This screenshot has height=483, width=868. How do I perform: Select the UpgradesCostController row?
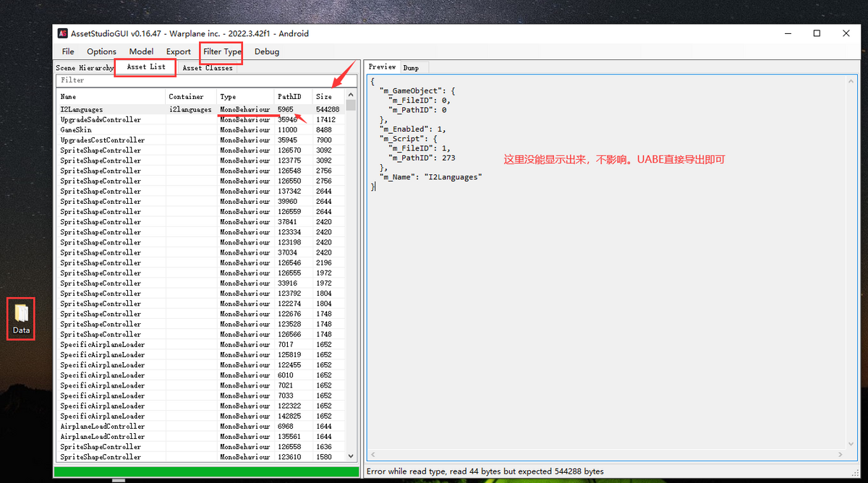201,140
